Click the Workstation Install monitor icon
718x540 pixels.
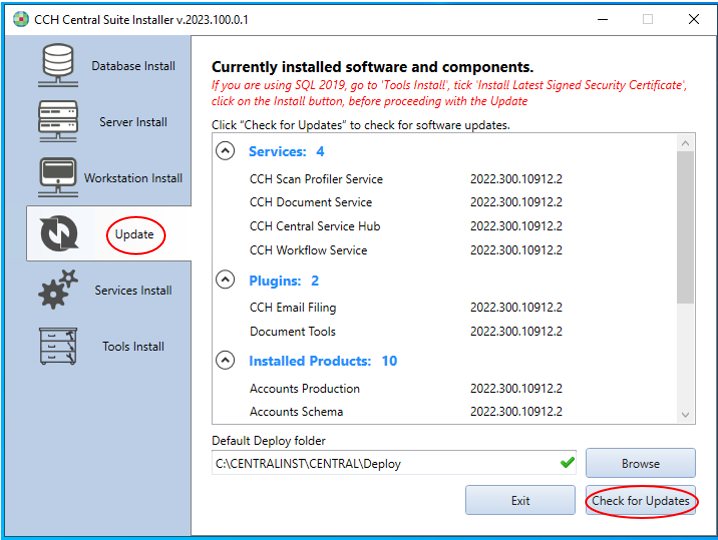coord(58,178)
